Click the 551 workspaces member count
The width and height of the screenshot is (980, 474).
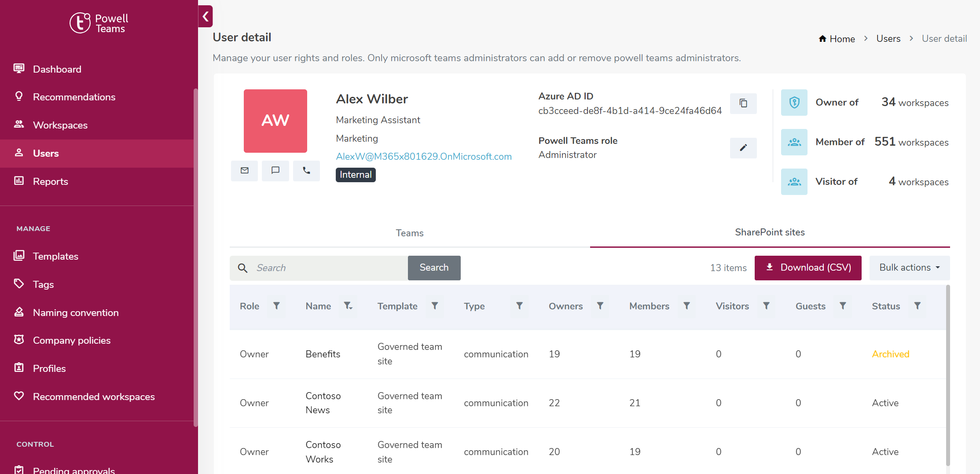coord(911,142)
